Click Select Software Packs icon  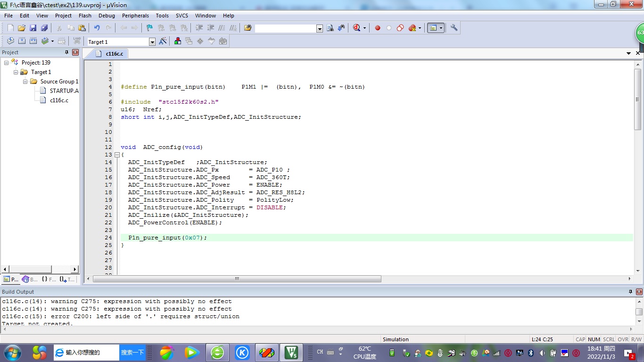pos(212,41)
